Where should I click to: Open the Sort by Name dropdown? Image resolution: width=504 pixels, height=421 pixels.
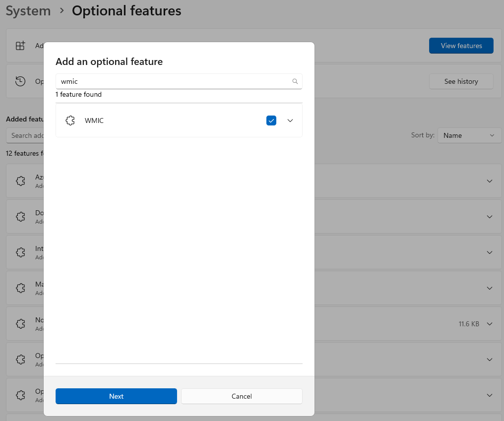(469, 135)
